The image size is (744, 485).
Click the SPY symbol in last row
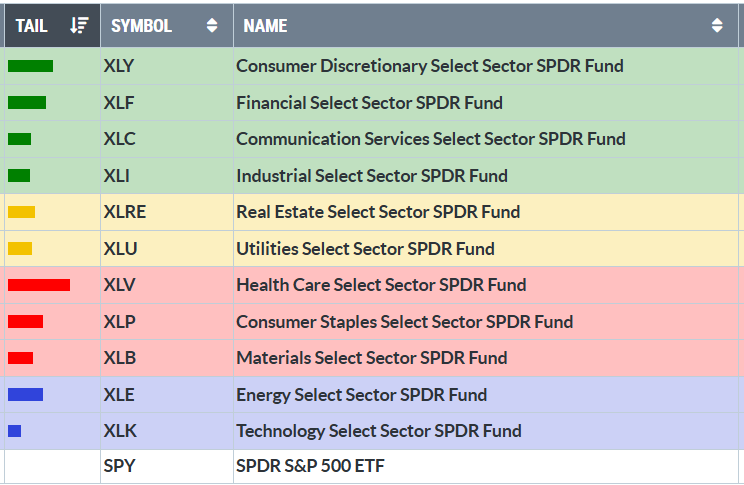(118, 467)
